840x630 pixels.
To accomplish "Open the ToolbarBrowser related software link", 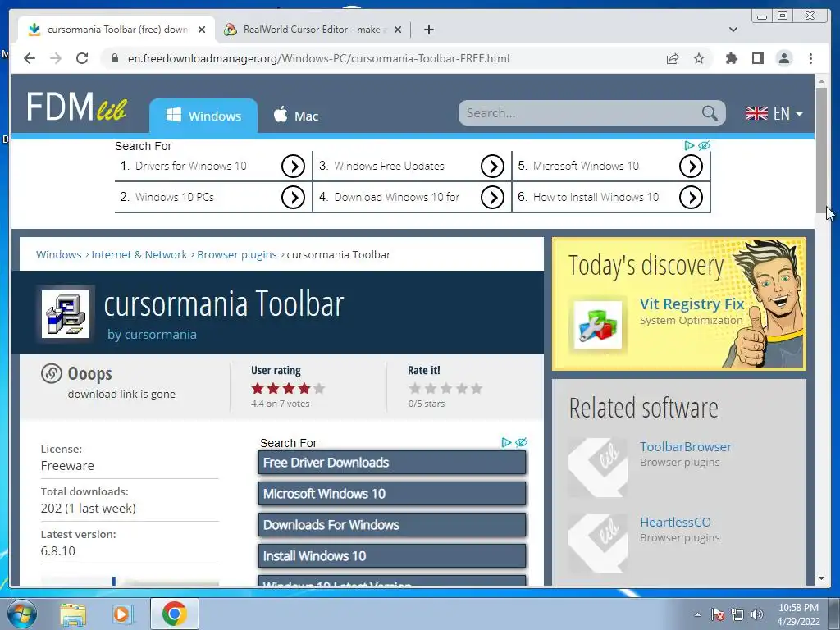I will coord(686,447).
